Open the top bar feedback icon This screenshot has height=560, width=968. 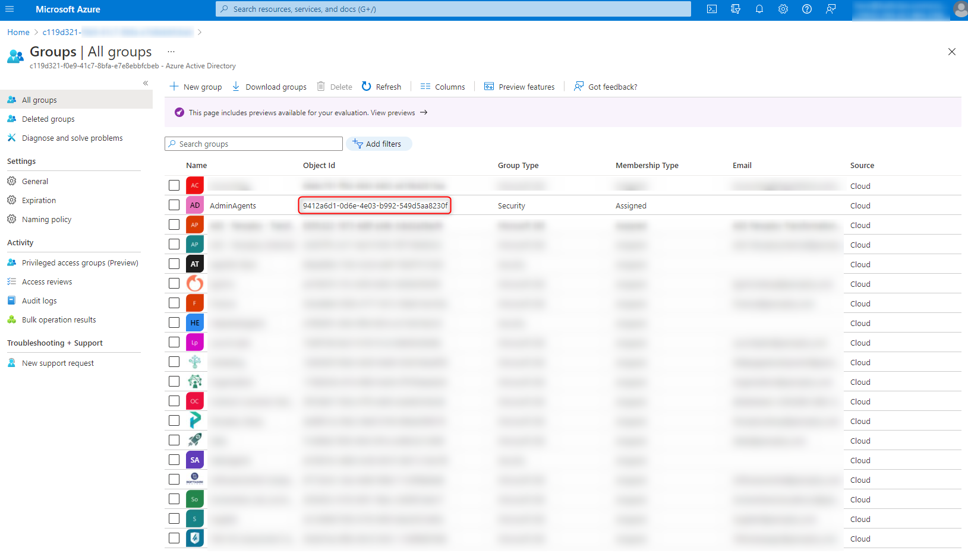(x=831, y=9)
